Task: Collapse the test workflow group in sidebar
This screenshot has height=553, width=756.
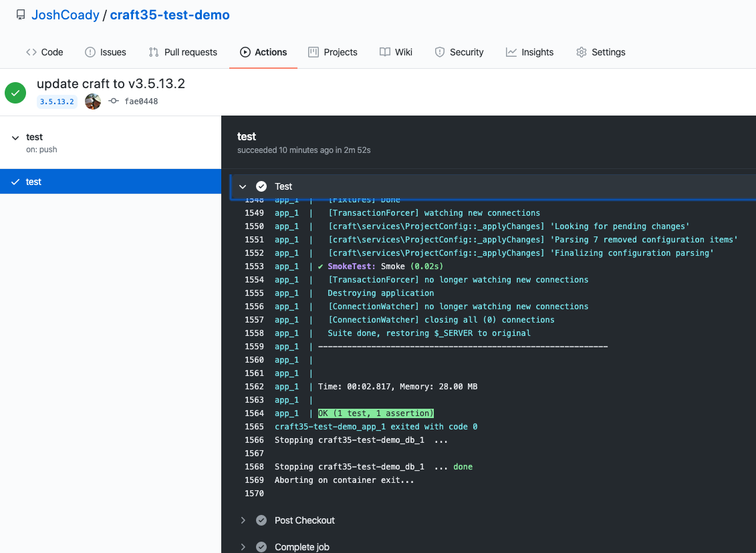Action: coord(15,138)
